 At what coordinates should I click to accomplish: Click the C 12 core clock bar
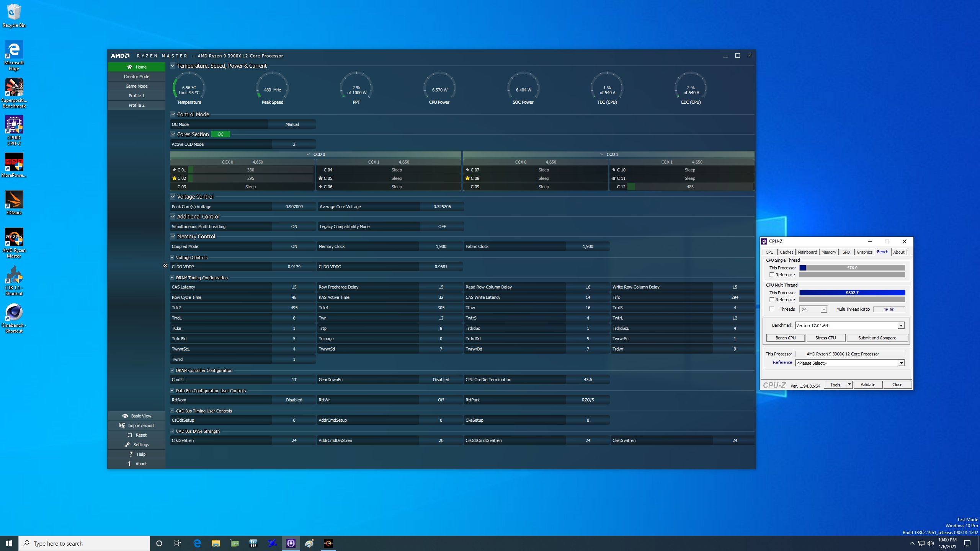click(x=690, y=187)
